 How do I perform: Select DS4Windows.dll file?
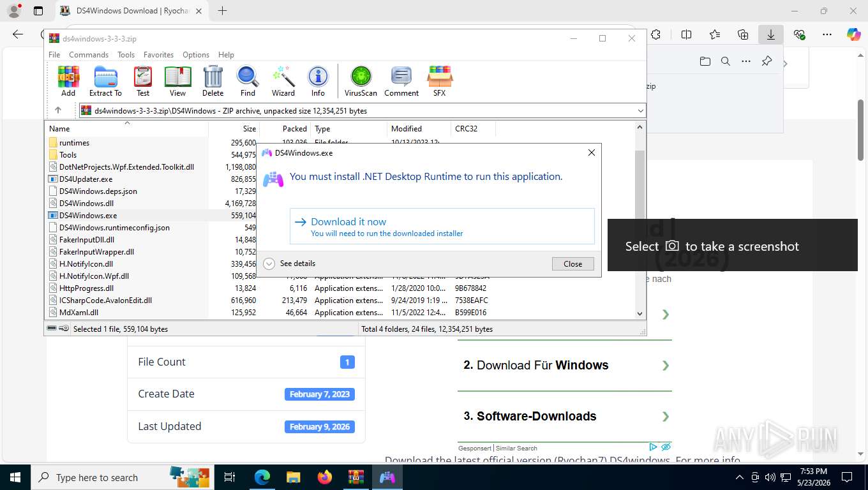point(86,204)
